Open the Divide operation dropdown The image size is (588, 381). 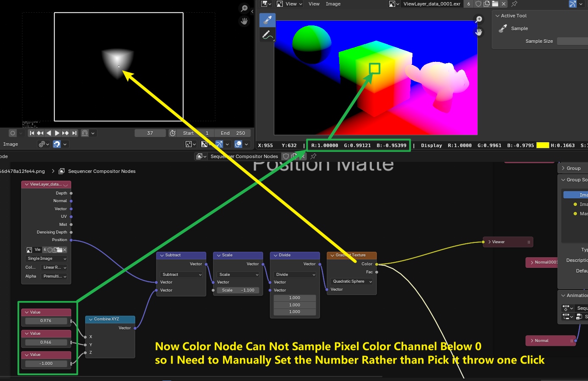click(x=295, y=275)
